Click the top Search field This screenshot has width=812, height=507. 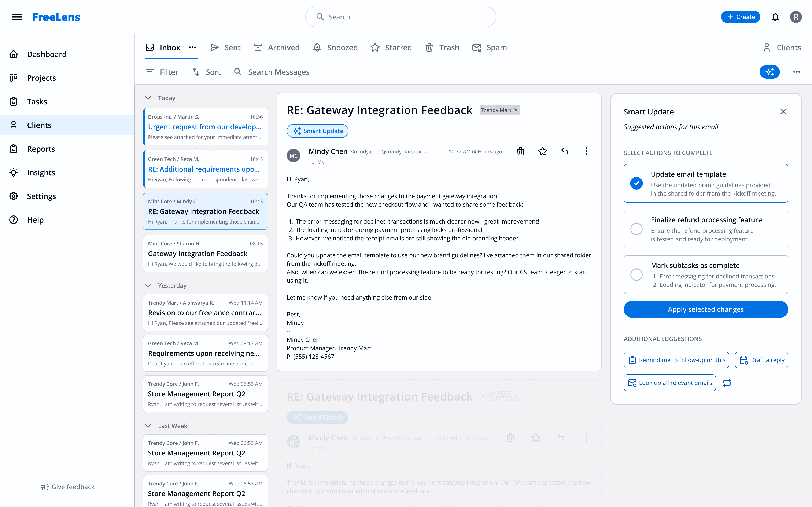[401, 17]
